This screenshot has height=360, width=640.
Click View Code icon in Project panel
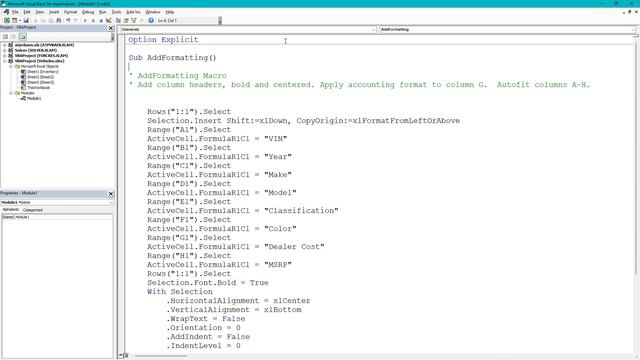click(x=5, y=37)
